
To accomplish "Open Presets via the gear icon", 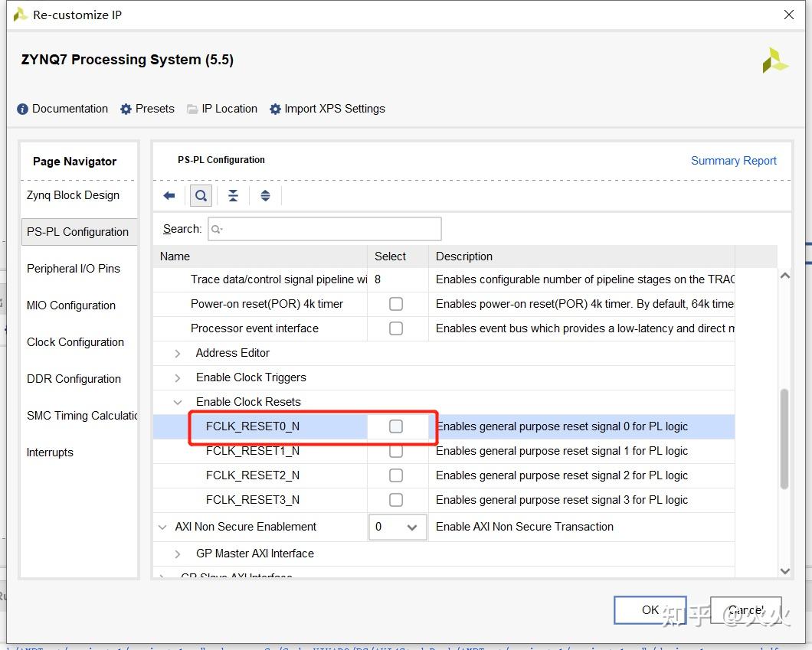I will [x=126, y=109].
